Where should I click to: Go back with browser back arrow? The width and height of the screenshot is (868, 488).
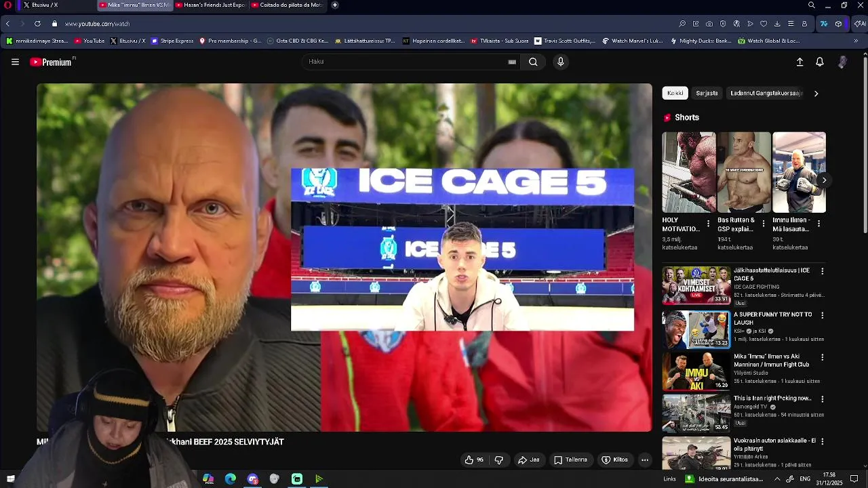(x=7, y=24)
